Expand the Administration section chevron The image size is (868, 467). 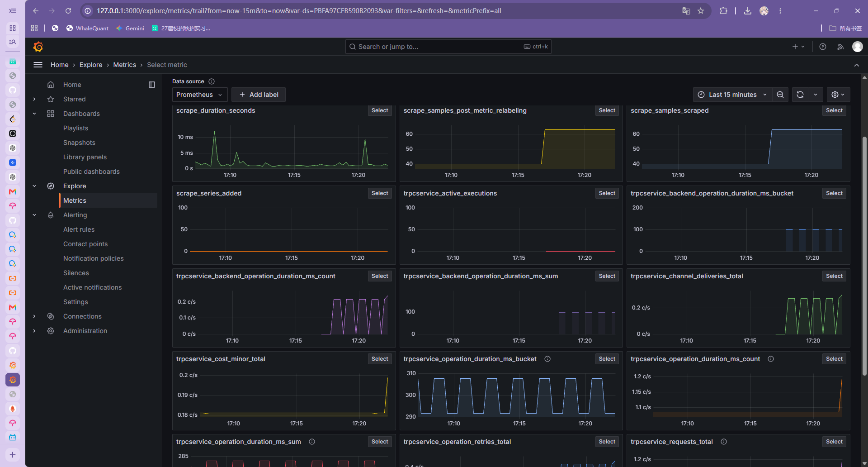pos(34,331)
